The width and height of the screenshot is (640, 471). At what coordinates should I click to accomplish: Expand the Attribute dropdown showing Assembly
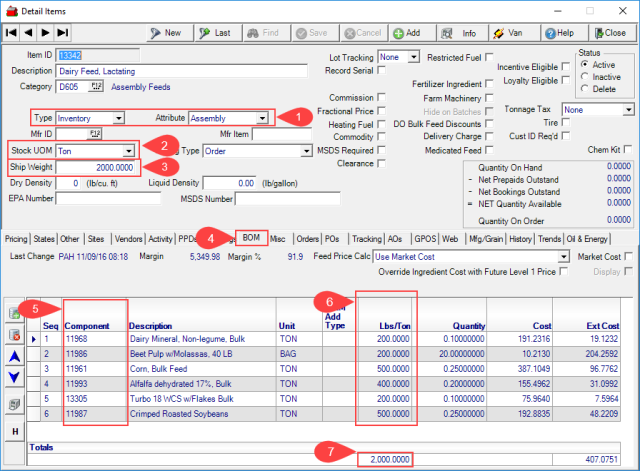[262, 118]
